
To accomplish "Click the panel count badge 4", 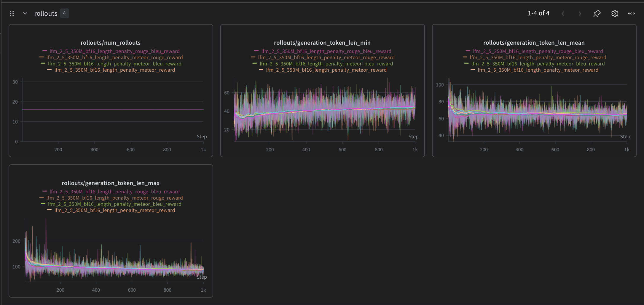I will [x=64, y=13].
